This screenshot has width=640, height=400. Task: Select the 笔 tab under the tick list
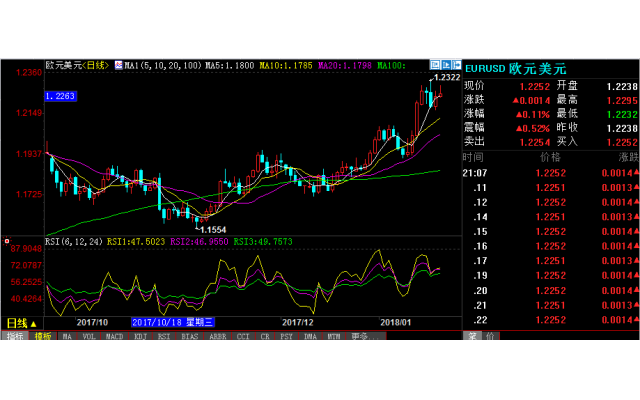472,336
